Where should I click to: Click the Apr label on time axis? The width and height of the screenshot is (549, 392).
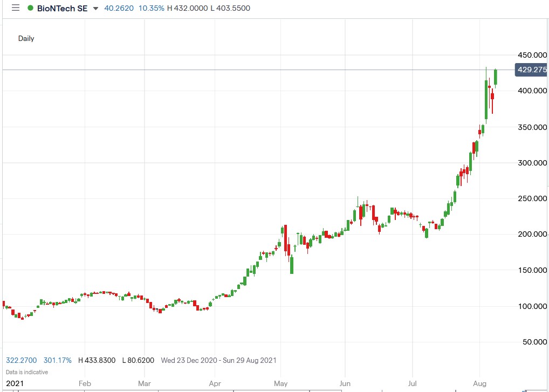pos(215,383)
